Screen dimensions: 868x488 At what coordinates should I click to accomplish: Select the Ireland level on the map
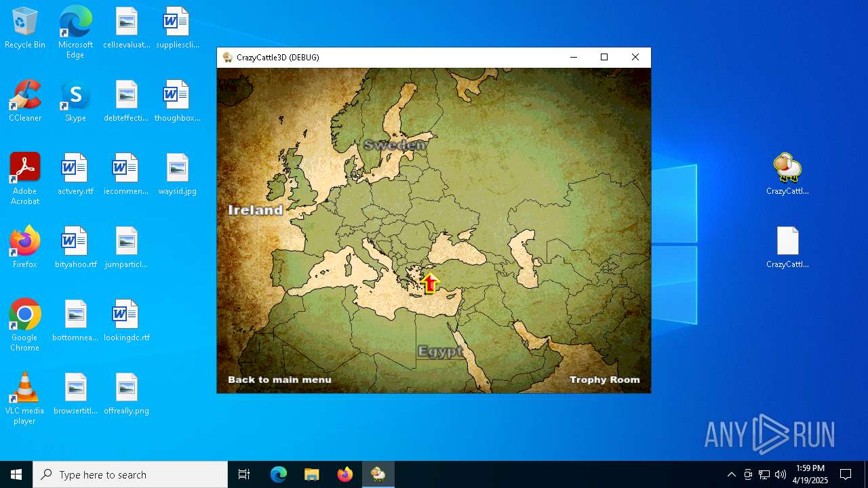[x=256, y=210]
